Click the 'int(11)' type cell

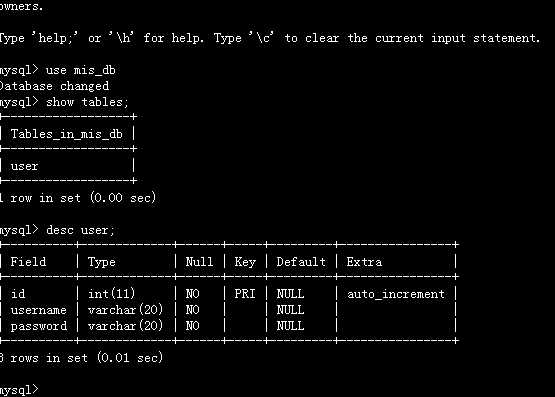coord(111,294)
